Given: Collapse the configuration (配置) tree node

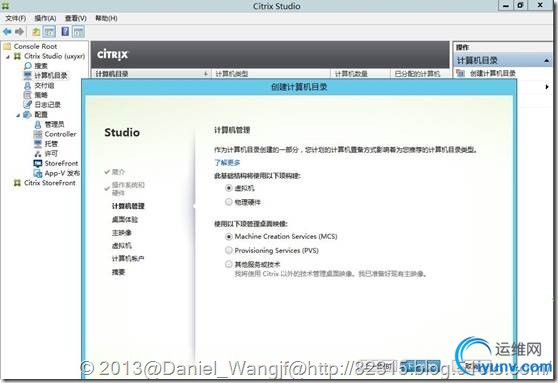Looking at the screenshot, I should point(18,115).
